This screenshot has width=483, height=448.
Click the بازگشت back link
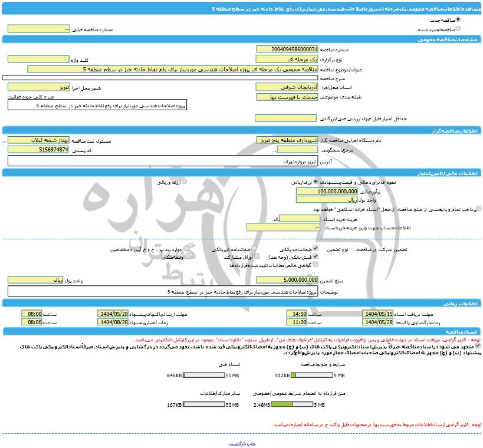click(x=238, y=444)
